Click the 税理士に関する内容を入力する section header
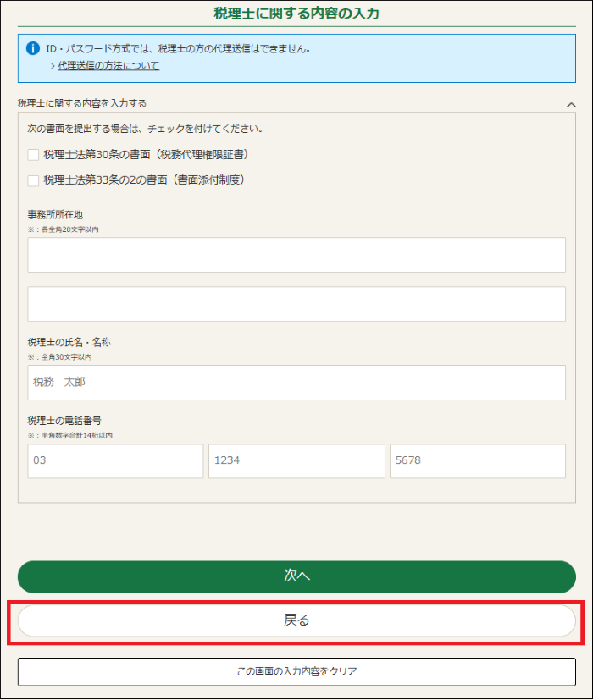The height and width of the screenshot is (700, 593). (82, 103)
